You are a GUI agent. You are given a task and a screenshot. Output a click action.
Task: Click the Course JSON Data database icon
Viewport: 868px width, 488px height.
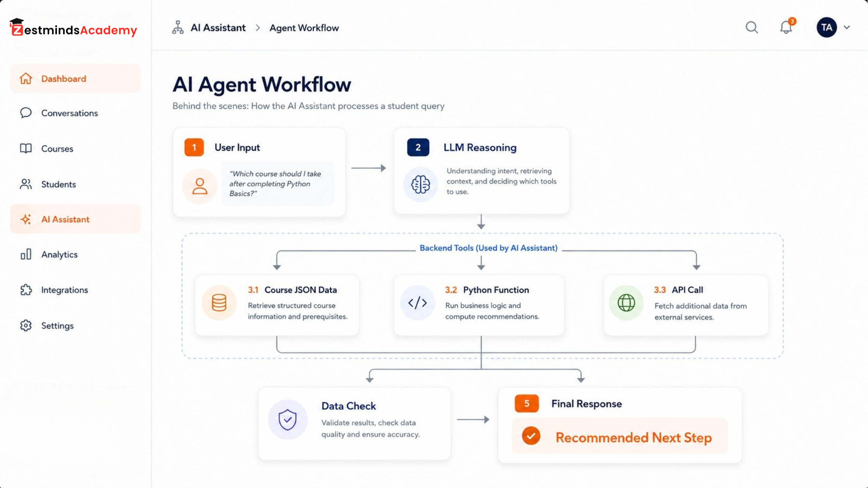click(219, 302)
